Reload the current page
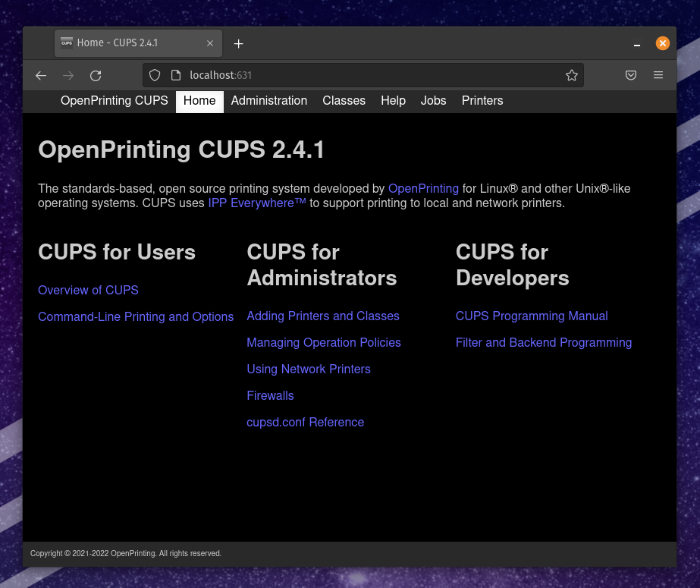 click(96, 75)
